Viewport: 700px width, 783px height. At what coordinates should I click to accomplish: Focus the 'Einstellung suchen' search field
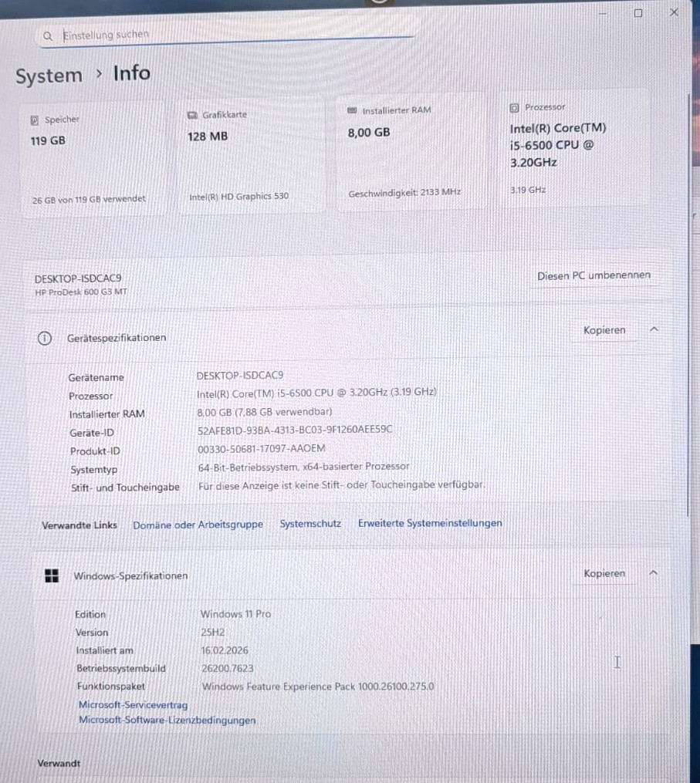pyautogui.click(x=226, y=34)
